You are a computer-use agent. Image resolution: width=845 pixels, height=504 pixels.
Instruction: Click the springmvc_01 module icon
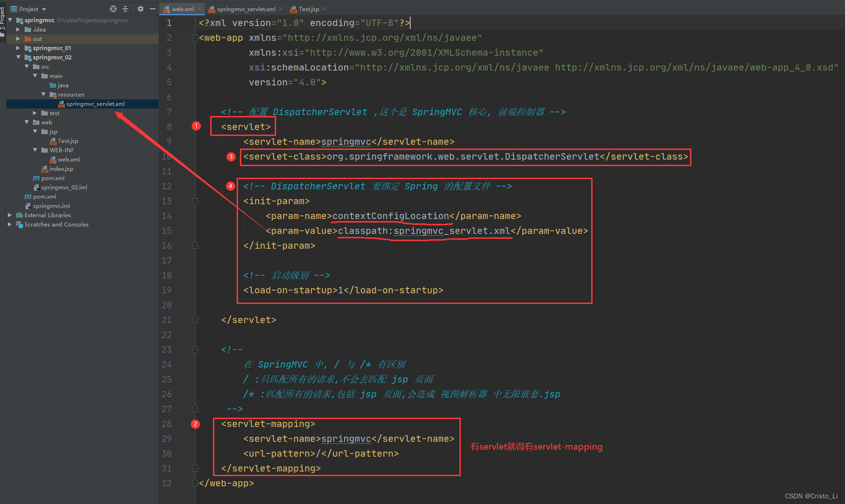[x=28, y=48]
